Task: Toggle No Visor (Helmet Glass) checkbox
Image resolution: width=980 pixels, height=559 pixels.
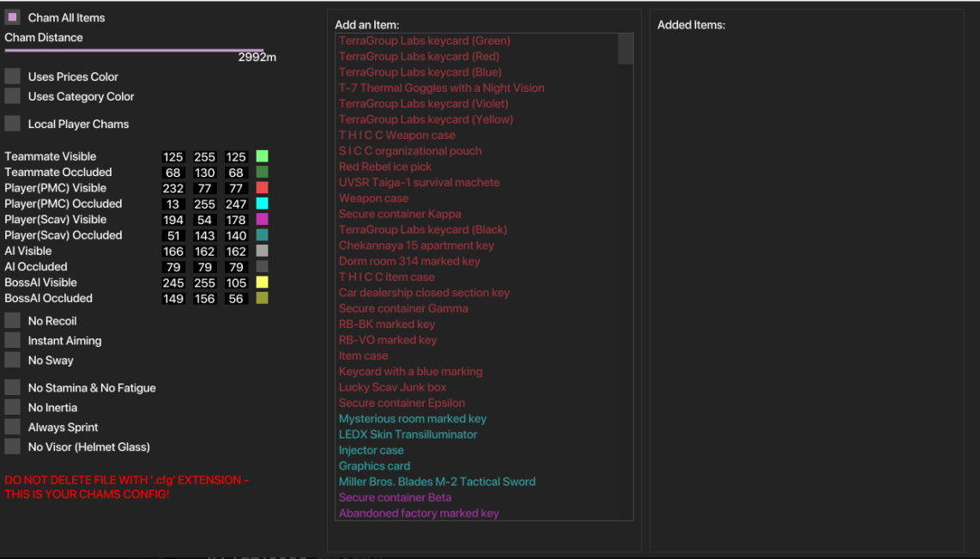Action: coord(13,447)
